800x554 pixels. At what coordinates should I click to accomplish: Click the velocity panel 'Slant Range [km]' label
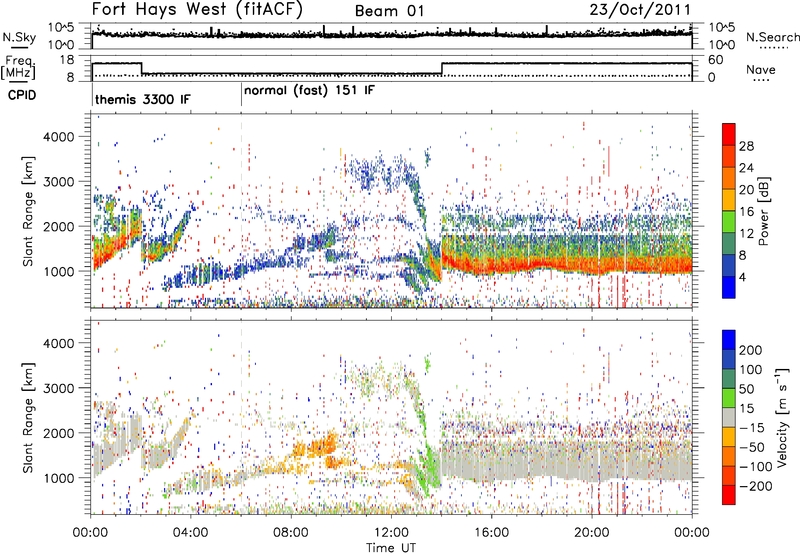click(28, 418)
